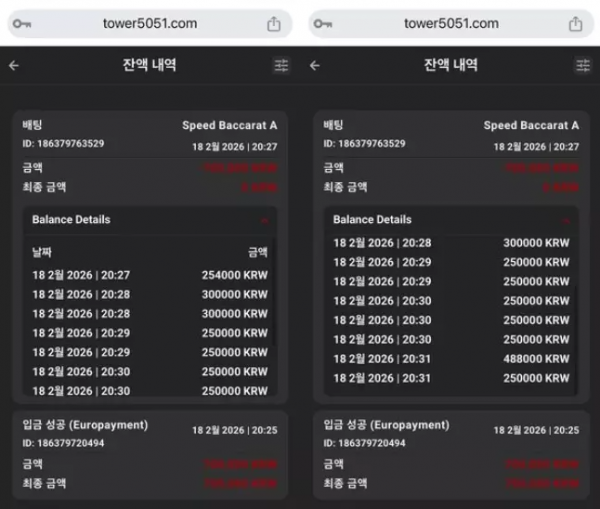
Task: Tap the 잔액 내역 title in right screen
Action: coord(450,66)
